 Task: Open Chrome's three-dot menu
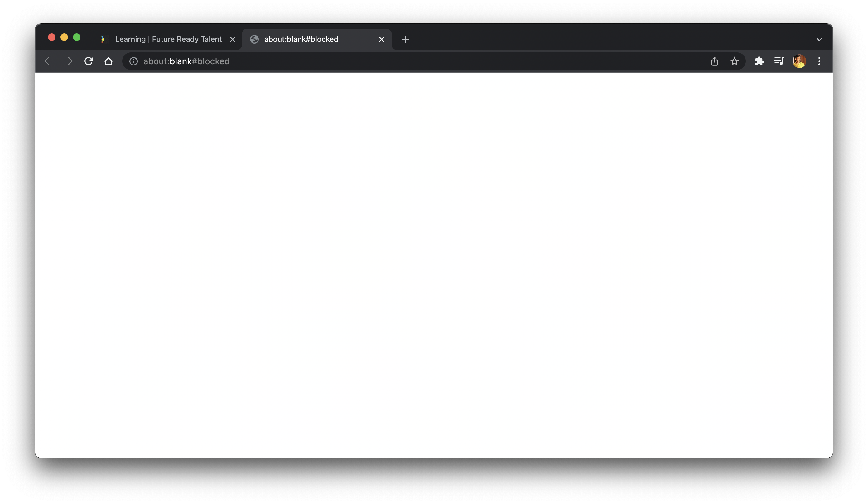coord(819,61)
